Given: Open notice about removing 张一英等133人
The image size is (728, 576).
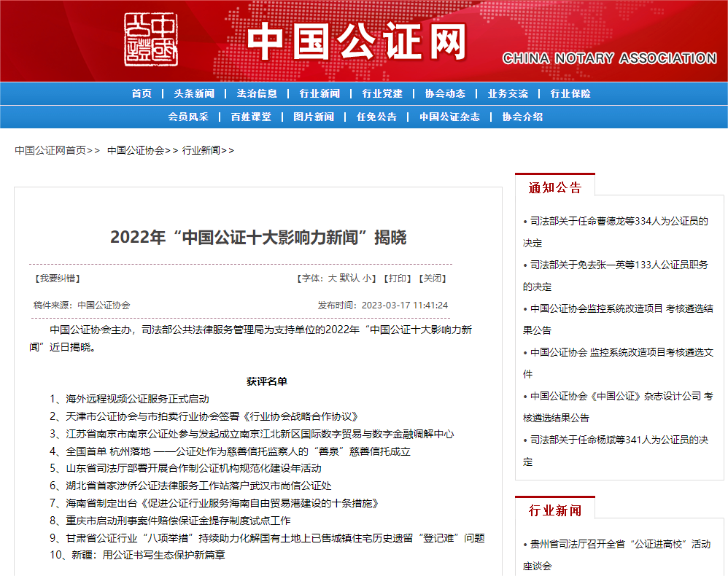Looking at the screenshot, I should [x=616, y=275].
